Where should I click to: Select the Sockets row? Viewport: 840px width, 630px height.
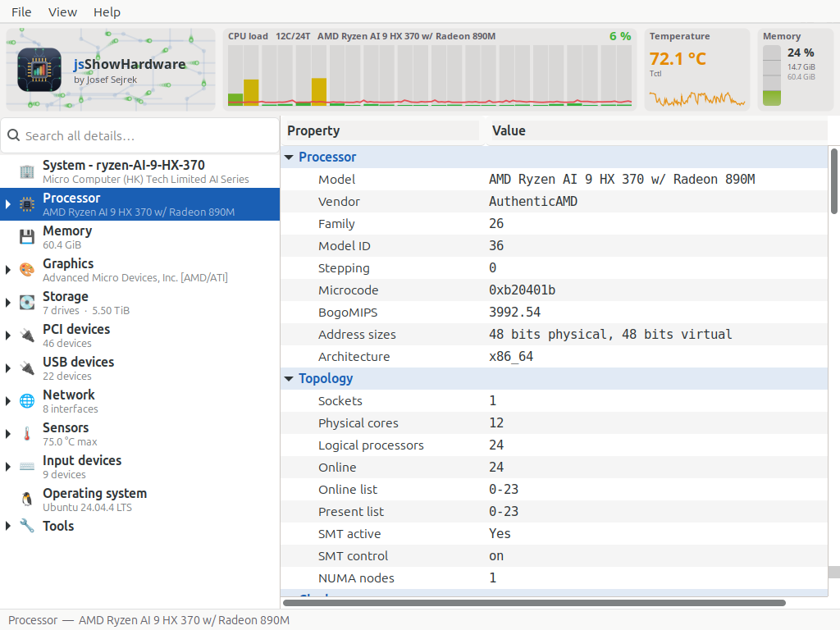[554, 400]
